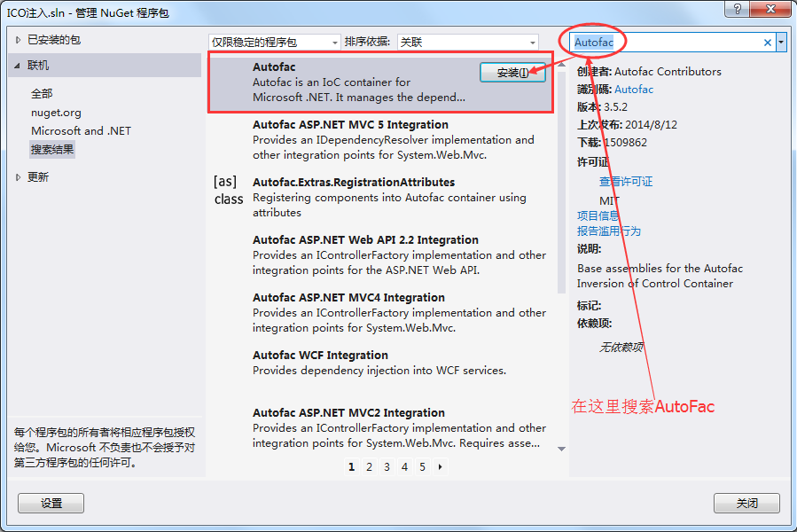Click the next page arrow
The height and width of the screenshot is (532, 797).
point(441,467)
